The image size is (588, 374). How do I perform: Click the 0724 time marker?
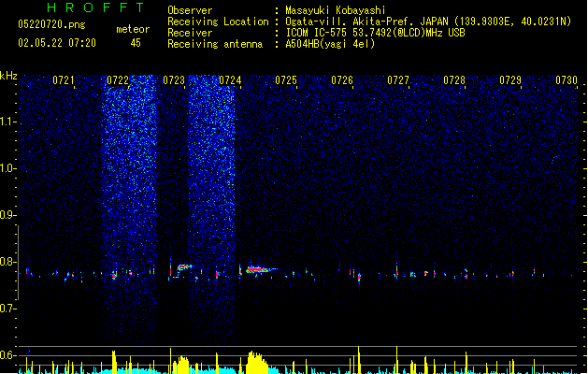[230, 80]
